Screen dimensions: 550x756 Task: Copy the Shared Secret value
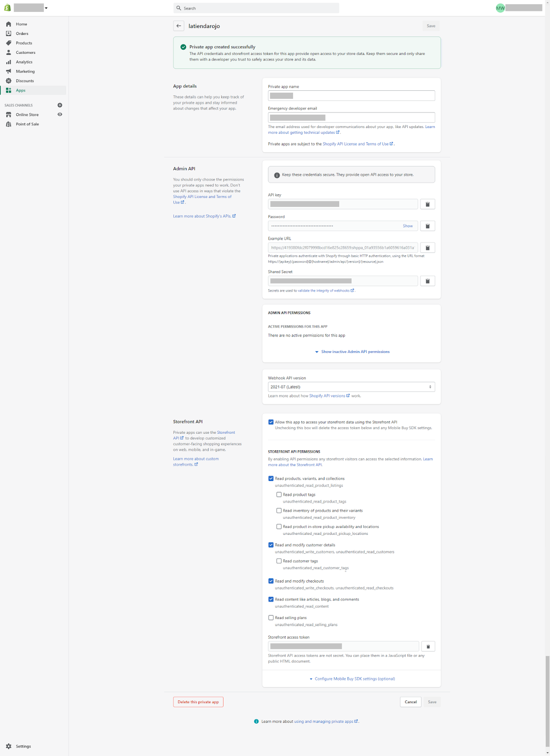[427, 281]
